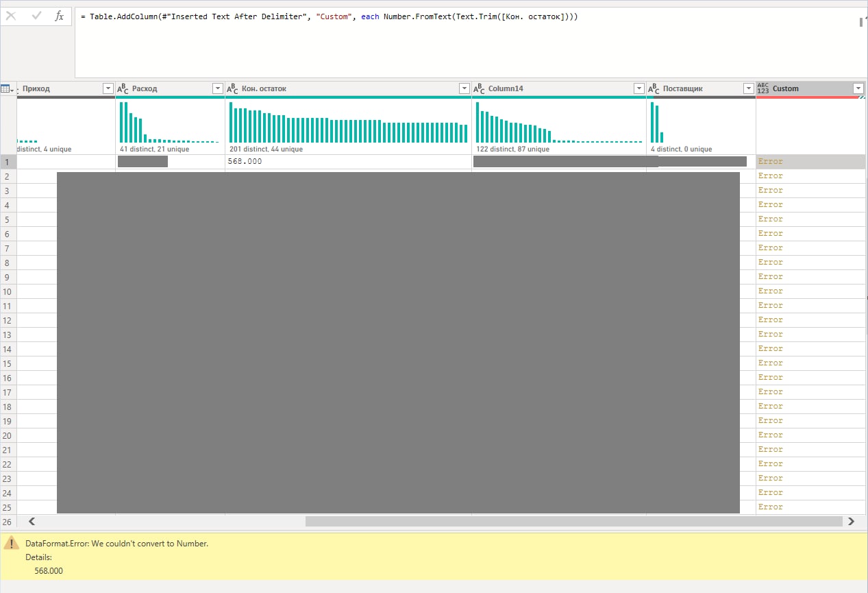868x593 pixels.
Task: Click the Error link in row 25
Action: coord(770,507)
